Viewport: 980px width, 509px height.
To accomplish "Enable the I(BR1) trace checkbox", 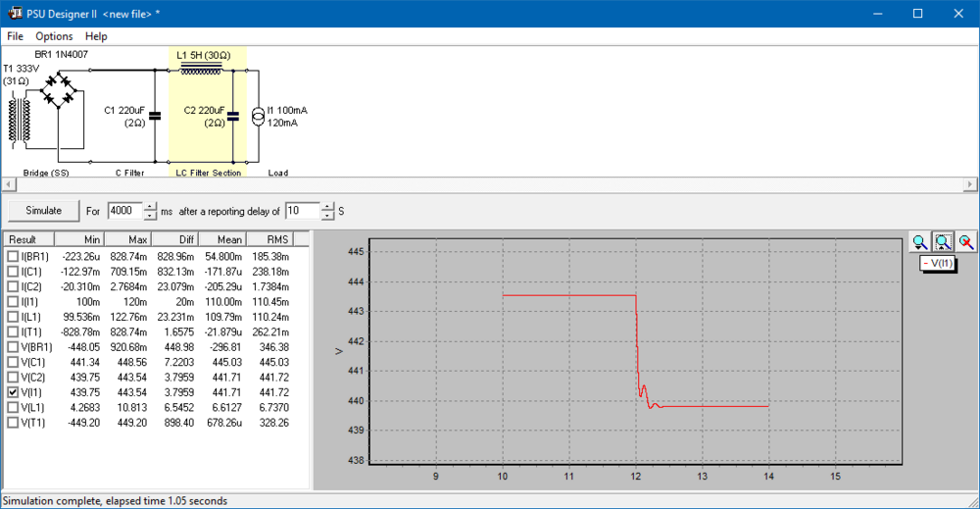I will (13, 256).
